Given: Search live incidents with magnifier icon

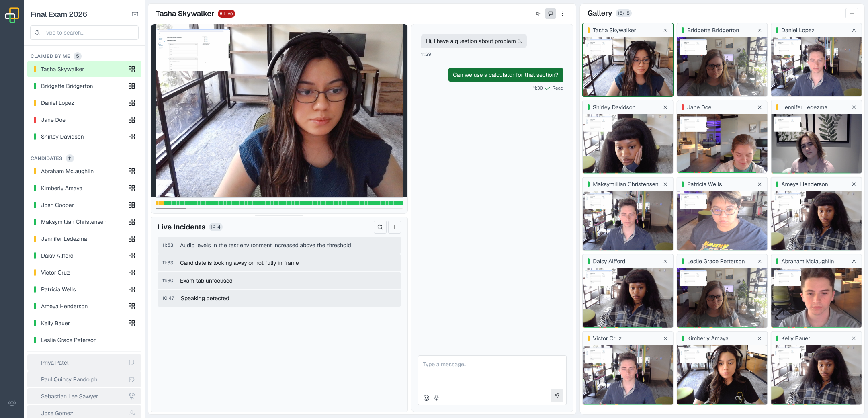Looking at the screenshot, I should (x=380, y=227).
